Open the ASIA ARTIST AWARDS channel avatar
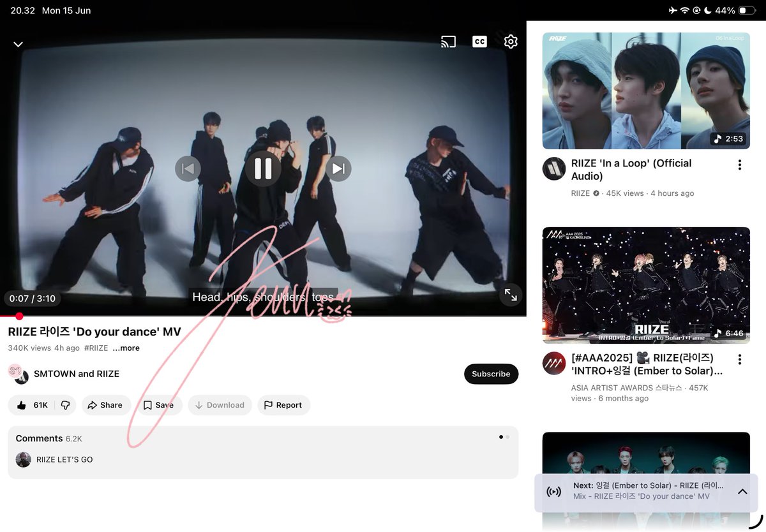Screen dimensions: 766x532 (x=553, y=363)
